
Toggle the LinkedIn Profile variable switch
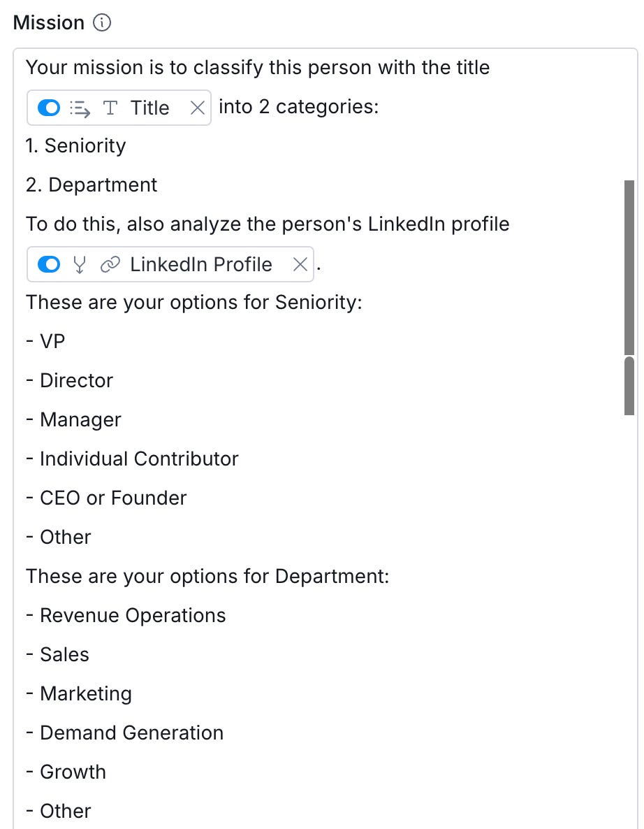tap(49, 264)
